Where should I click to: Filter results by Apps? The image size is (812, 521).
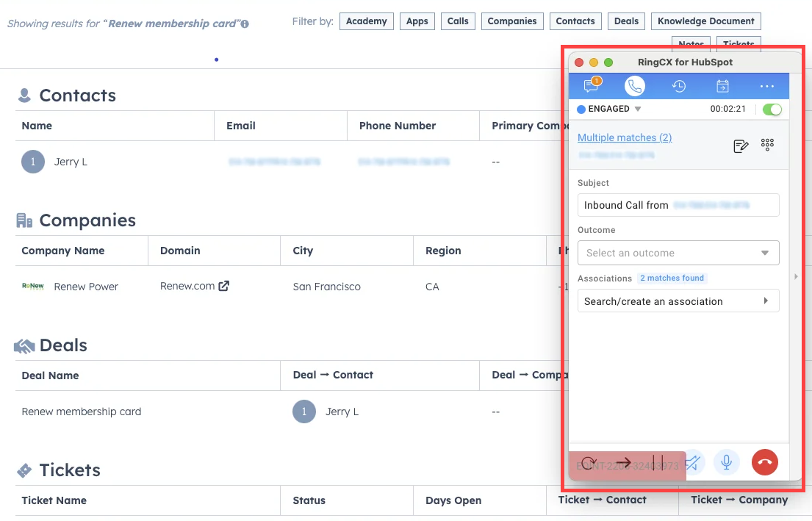[x=417, y=21]
